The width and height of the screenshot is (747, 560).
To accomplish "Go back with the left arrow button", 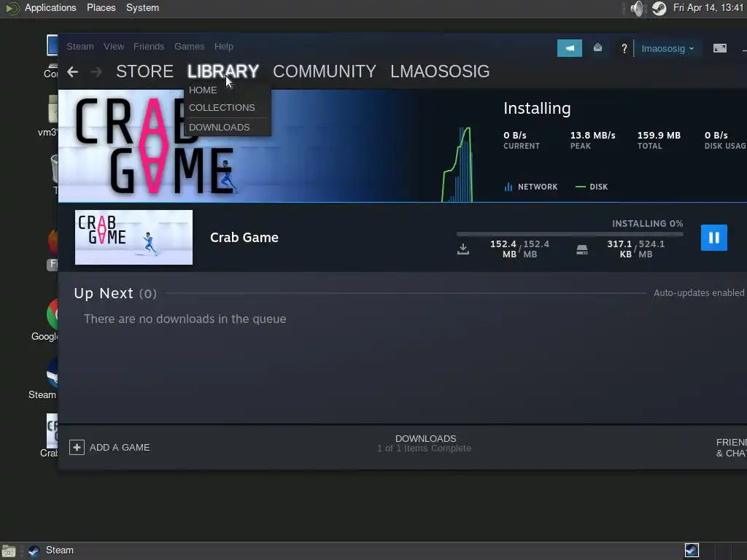I will click(72, 72).
